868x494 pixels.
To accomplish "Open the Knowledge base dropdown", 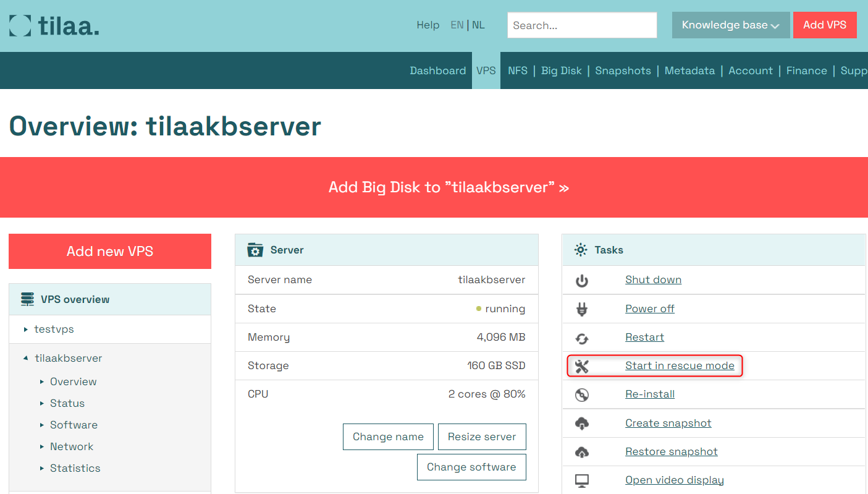I will pyautogui.click(x=731, y=25).
